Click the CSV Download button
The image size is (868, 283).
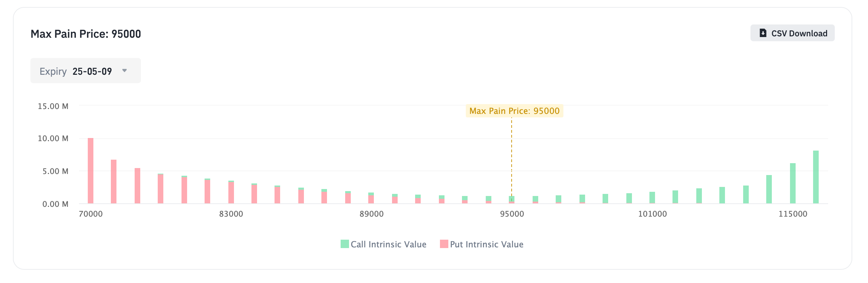tap(792, 33)
